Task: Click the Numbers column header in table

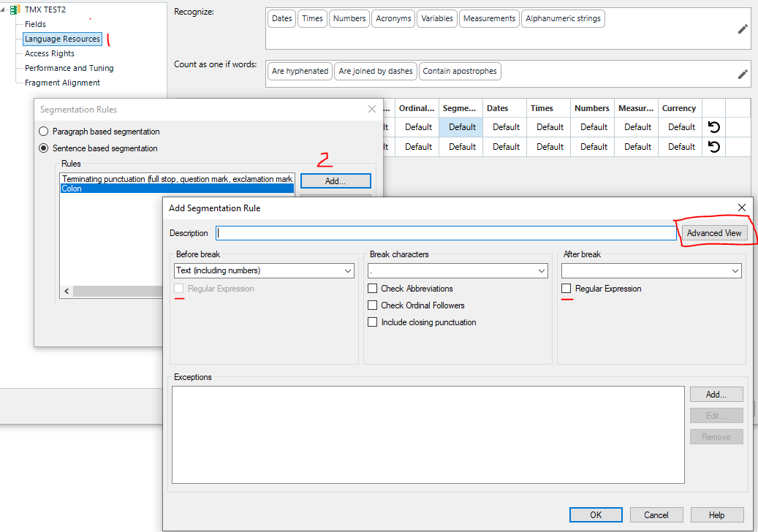Action: click(592, 108)
